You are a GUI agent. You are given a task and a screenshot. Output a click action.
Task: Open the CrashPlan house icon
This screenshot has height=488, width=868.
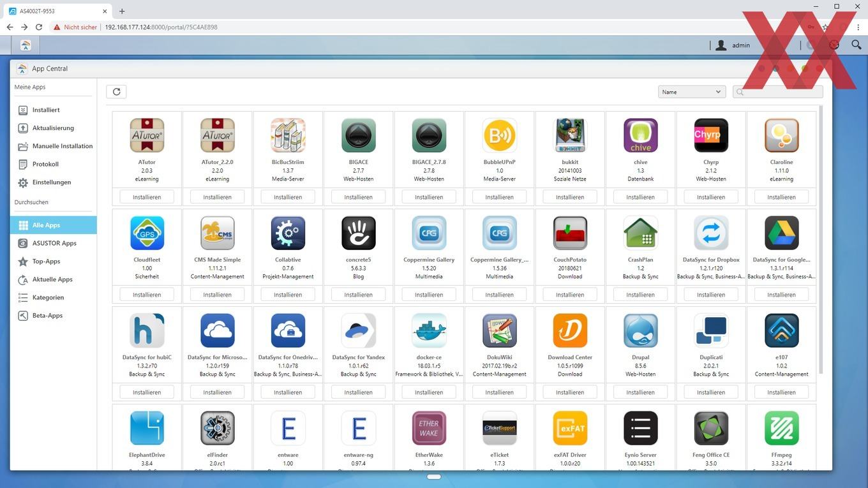[640, 233]
